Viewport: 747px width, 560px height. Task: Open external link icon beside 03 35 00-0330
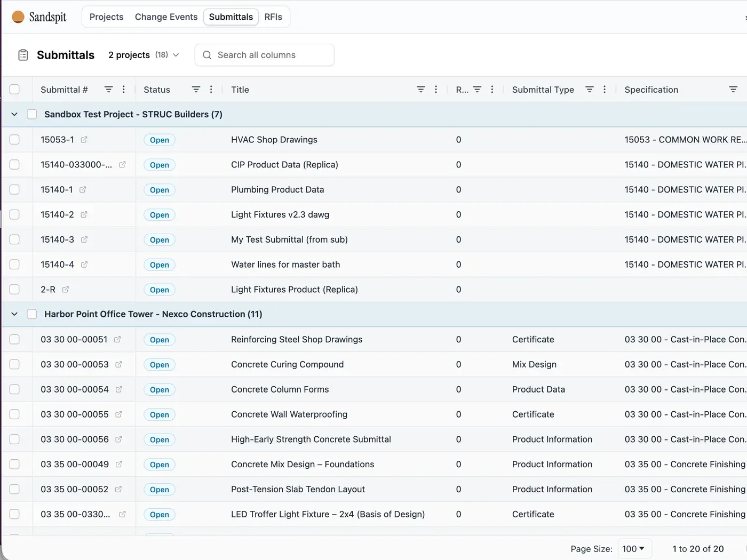coord(122,514)
